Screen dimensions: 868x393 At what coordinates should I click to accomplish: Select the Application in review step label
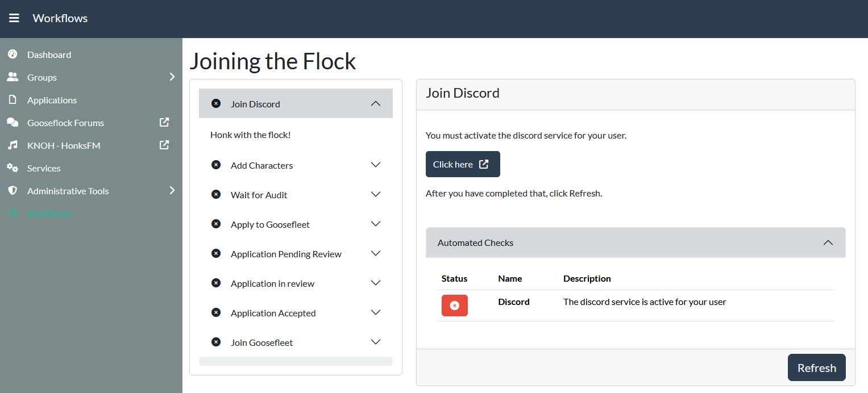(272, 283)
